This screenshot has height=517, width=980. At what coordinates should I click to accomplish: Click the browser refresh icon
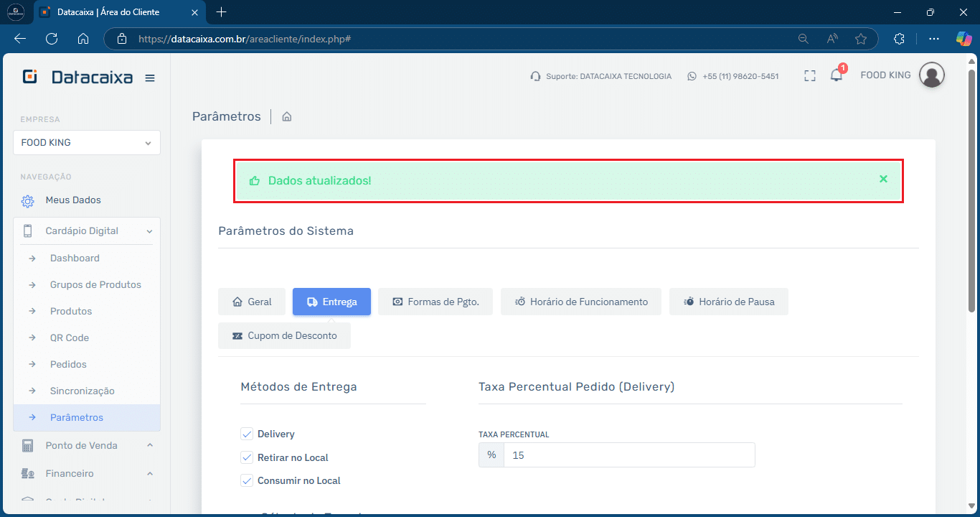pos(52,39)
